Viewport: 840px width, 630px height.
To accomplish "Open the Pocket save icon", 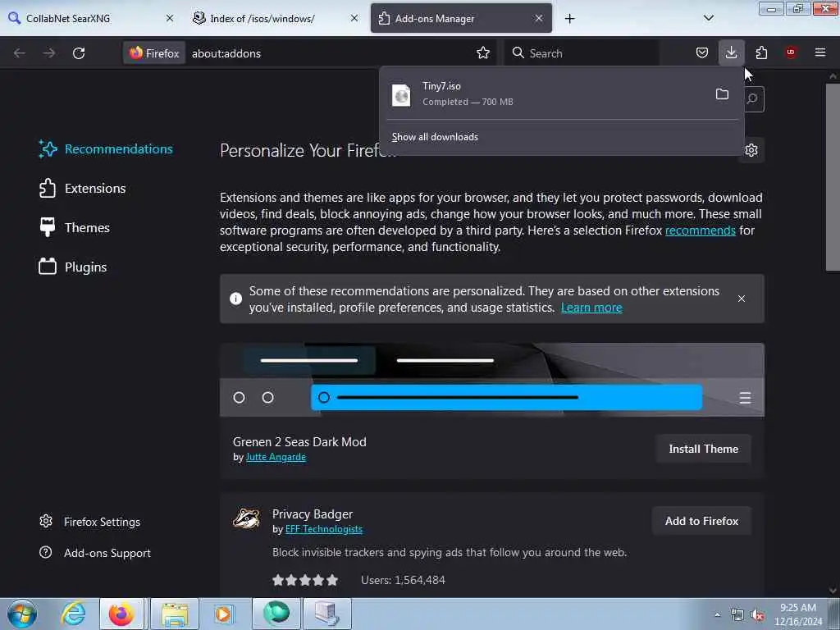I will coord(702,52).
